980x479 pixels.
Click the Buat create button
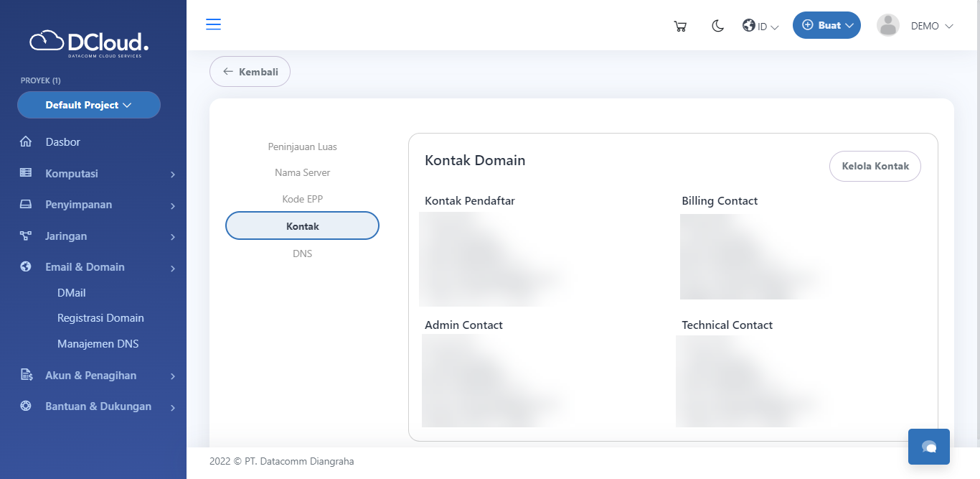[x=826, y=25]
